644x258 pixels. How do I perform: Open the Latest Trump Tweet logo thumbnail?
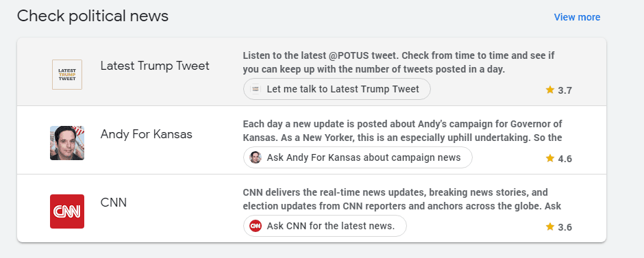coord(67,75)
